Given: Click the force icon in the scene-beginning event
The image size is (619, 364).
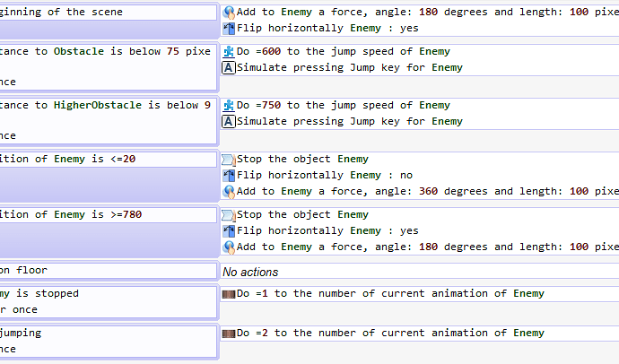Looking at the screenshot, I should coord(229,13).
